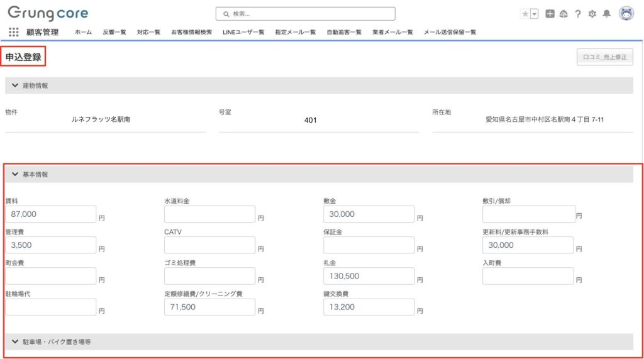
Task: Click the 賃料 field showing 87,000
Action: click(x=51, y=214)
